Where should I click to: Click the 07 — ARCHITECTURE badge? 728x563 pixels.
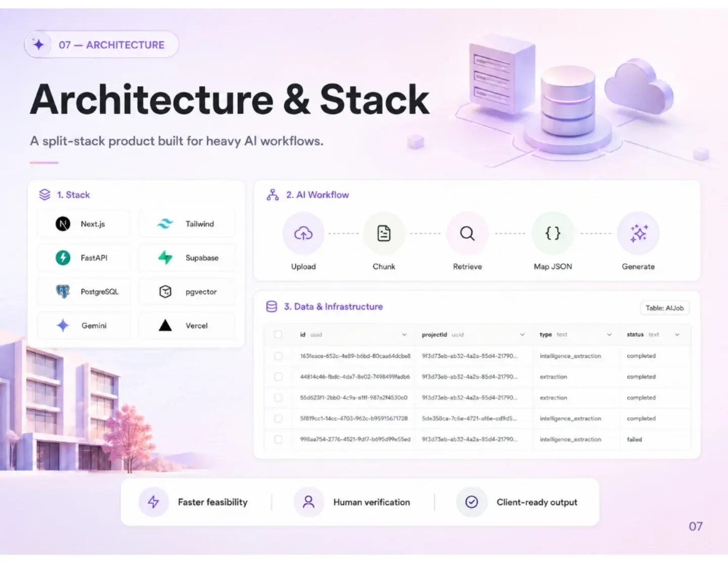pos(102,45)
